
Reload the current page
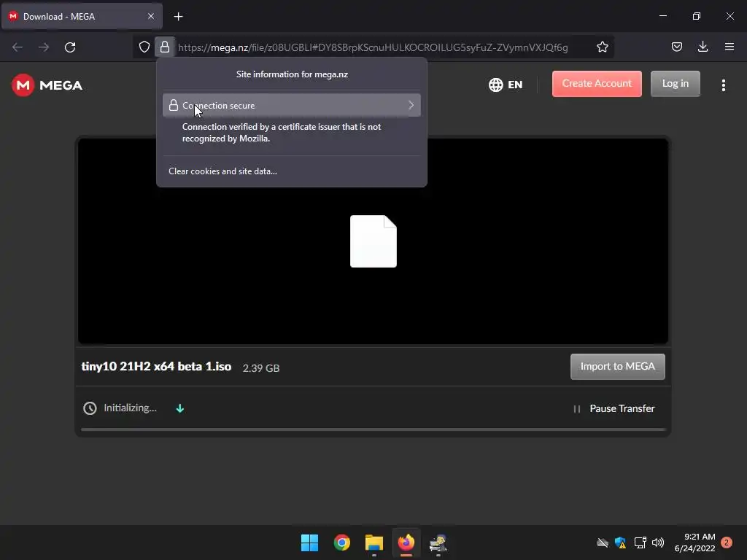[70, 47]
